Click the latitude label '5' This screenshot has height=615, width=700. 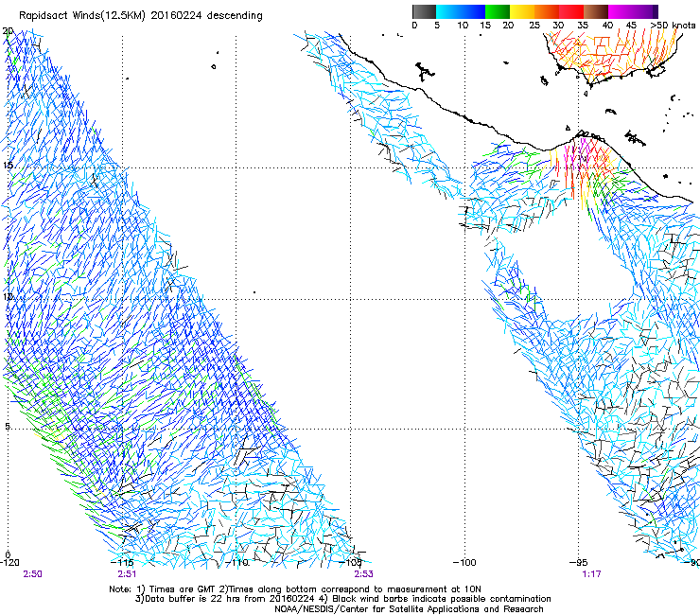point(8,426)
